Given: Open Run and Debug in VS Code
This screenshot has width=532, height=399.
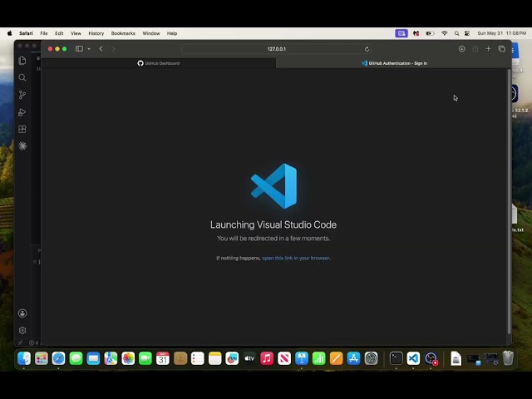Looking at the screenshot, I should pyautogui.click(x=22, y=112).
